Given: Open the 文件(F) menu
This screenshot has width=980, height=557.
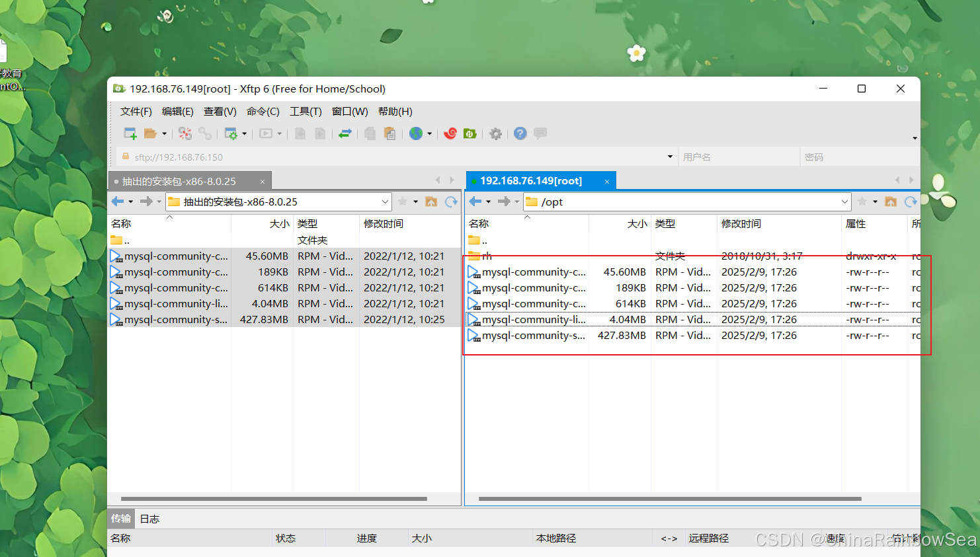Looking at the screenshot, I should (136, 111).
